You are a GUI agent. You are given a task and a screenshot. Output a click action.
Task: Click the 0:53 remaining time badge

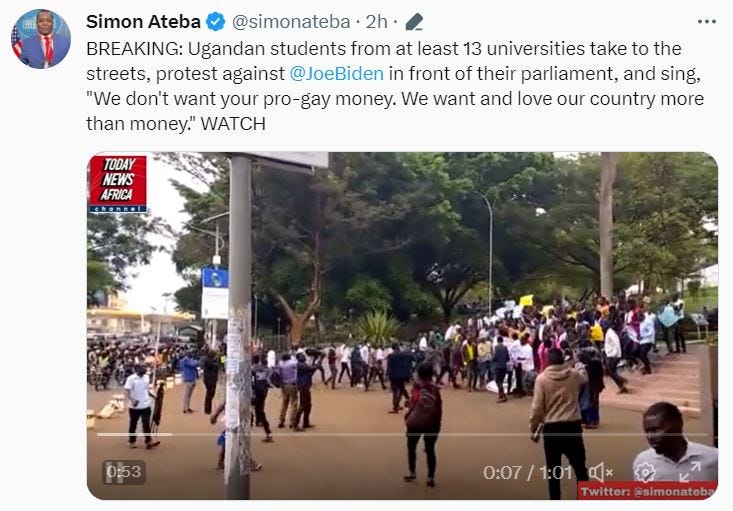[x=124, y=472]
